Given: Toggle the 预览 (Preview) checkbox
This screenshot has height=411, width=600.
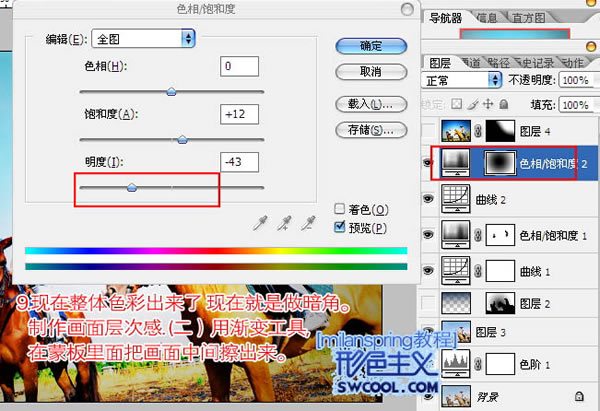Looking at the screenshot, I should tap(340, 227).
